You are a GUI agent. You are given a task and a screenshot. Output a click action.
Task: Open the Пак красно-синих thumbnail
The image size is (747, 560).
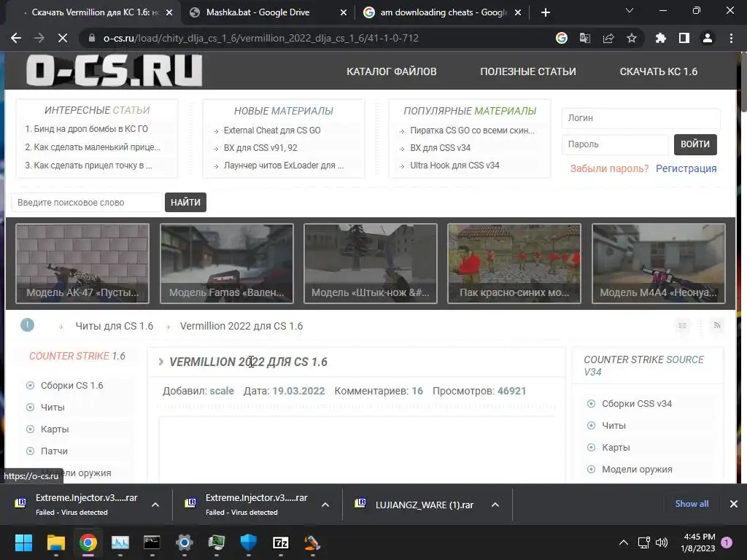click(x=514, y=263)
